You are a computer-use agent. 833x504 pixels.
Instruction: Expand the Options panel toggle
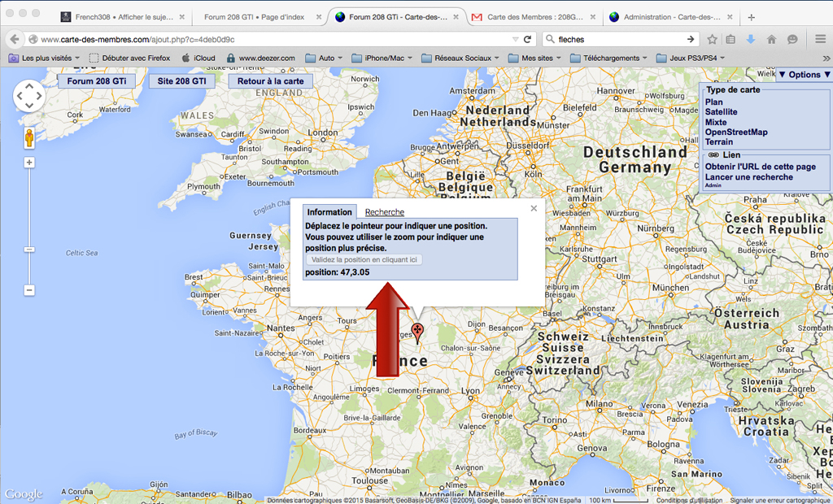pos(805,75)
